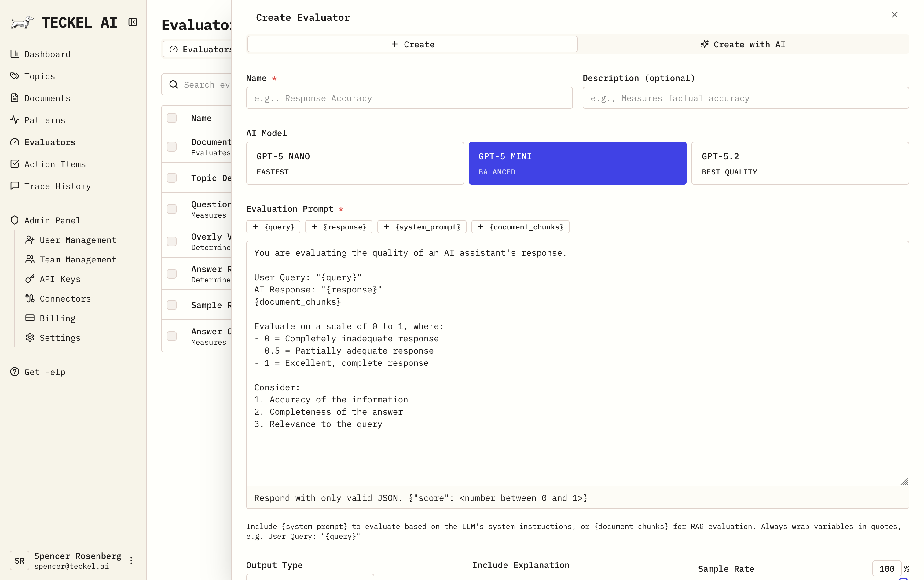Insert the {query} variable into the prompt
The height and width of the screenshot is (580, 924).
(x=273, y=227)
